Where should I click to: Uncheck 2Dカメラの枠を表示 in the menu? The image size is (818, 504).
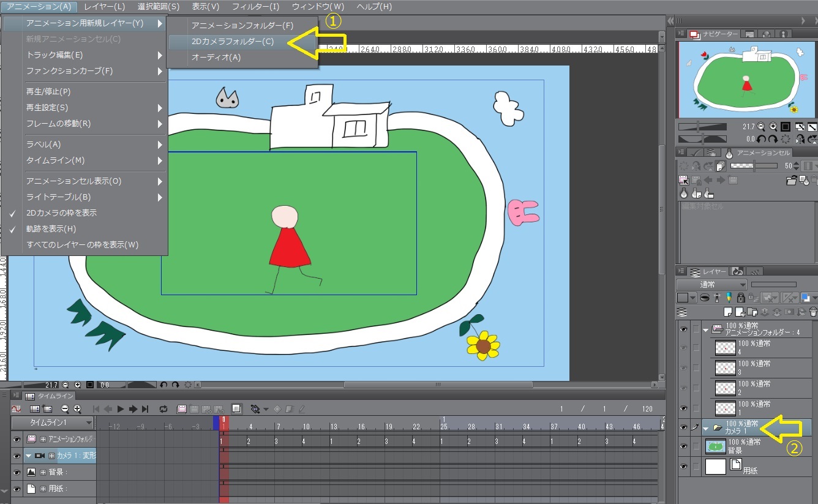(x=61, y=213)
